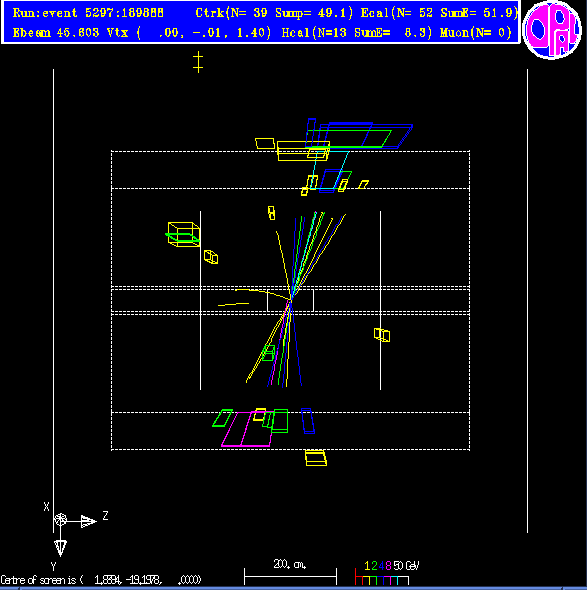Click the X axis origin circle
Screen dimensions: 587x590
click(x=60, y=520)
